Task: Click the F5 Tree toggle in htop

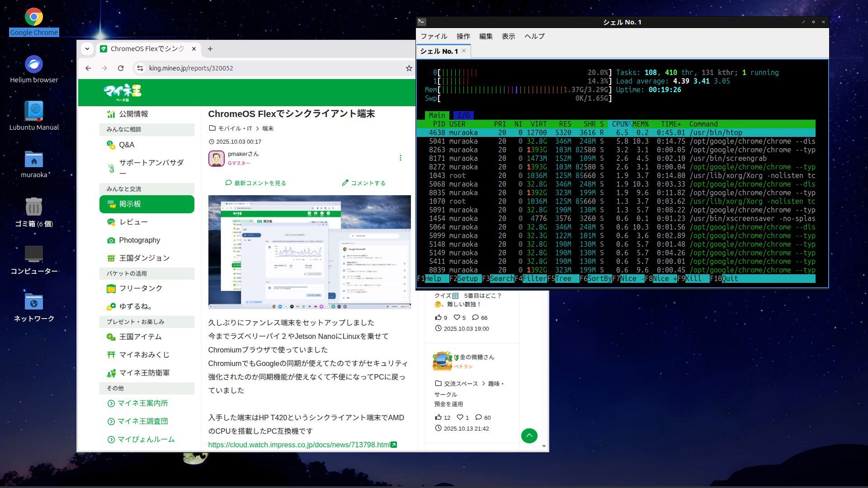Action: [x=563, y=279]
